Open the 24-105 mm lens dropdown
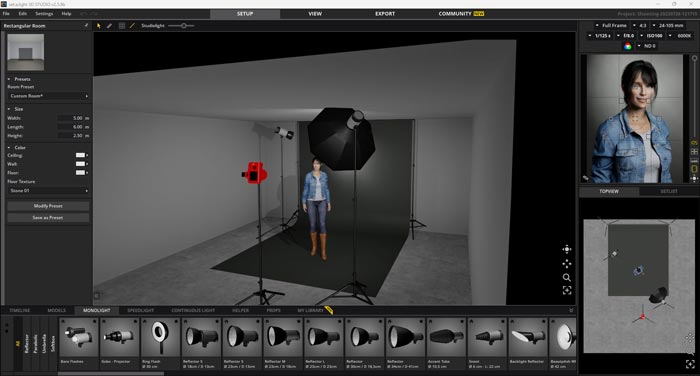Image resolution: width=700 pixels, height=376 pixels. [x=668, y=25]
